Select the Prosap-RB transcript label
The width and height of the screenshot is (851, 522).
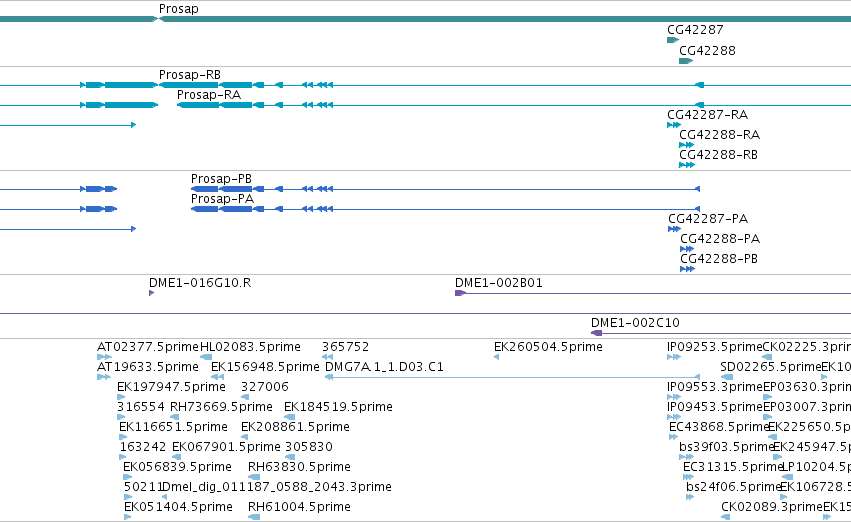click(190, 74)
